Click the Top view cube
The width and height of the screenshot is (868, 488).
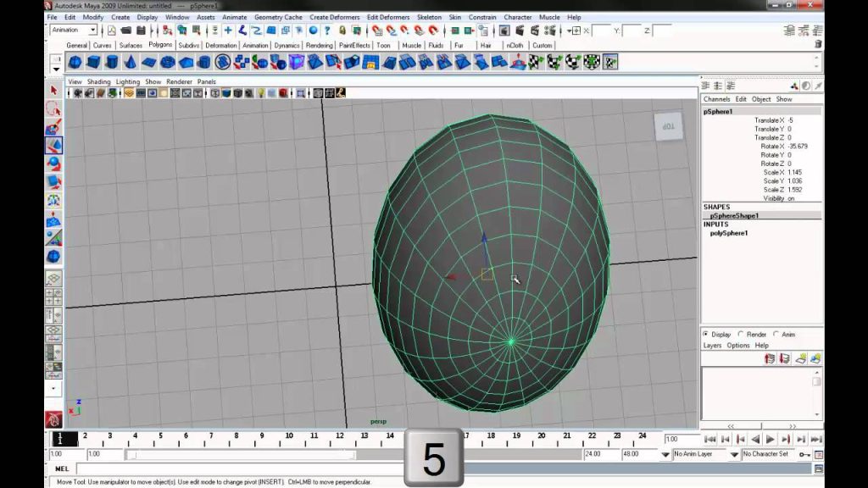click(669, 127)
